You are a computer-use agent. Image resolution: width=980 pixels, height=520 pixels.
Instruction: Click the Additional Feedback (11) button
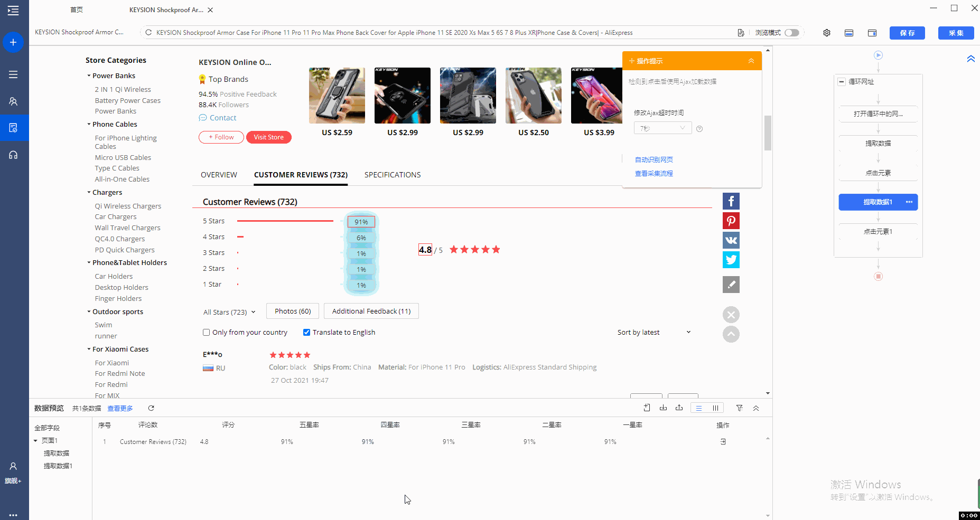tap(371, 311)
